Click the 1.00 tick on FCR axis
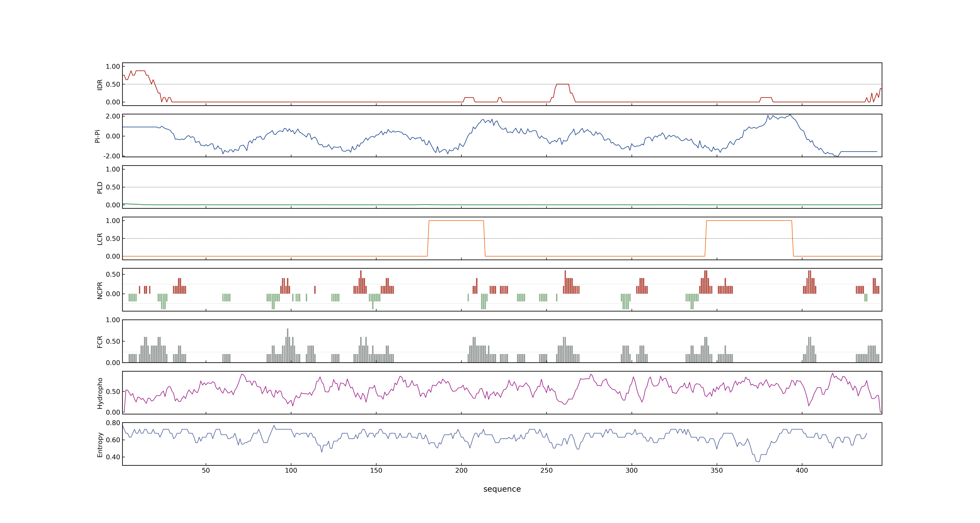Image resolution: width=980 pixels, height=523 pixels. (113, 320)
